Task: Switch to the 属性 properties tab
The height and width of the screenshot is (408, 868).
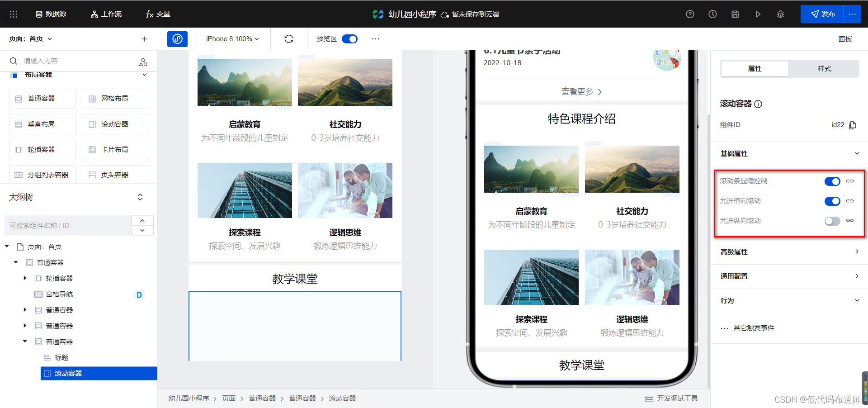Action: (755, 69)
